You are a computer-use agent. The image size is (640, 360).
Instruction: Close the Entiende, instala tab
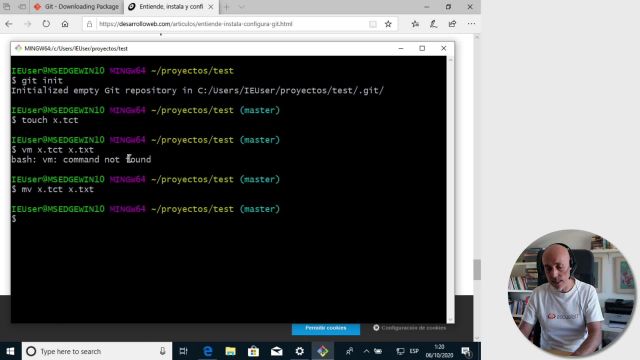pyautogui.click(x=211, y=7)
